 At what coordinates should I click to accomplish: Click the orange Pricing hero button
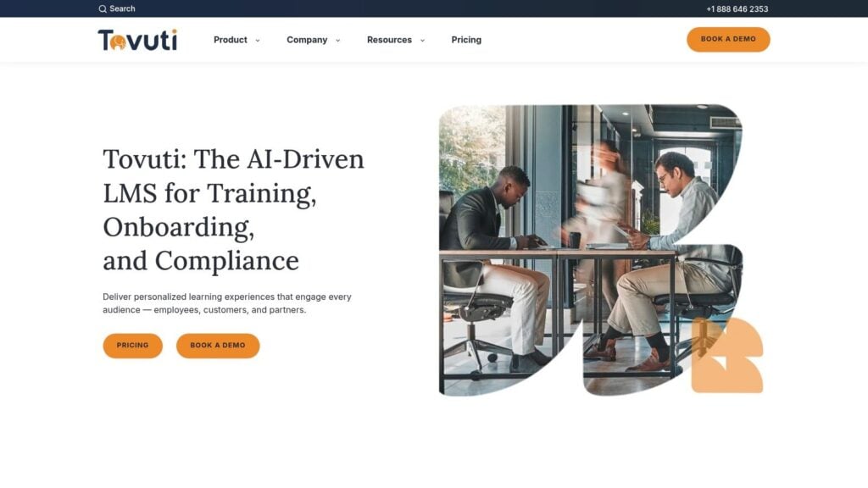133,346
